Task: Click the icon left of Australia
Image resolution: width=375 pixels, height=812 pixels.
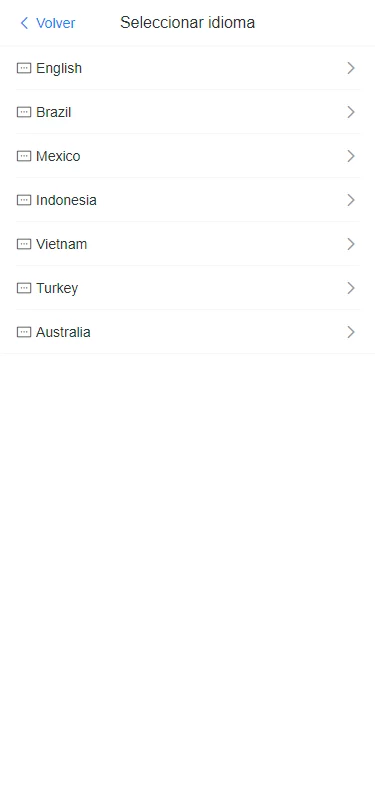Action: pyautogui.click(x=24, y=332)
